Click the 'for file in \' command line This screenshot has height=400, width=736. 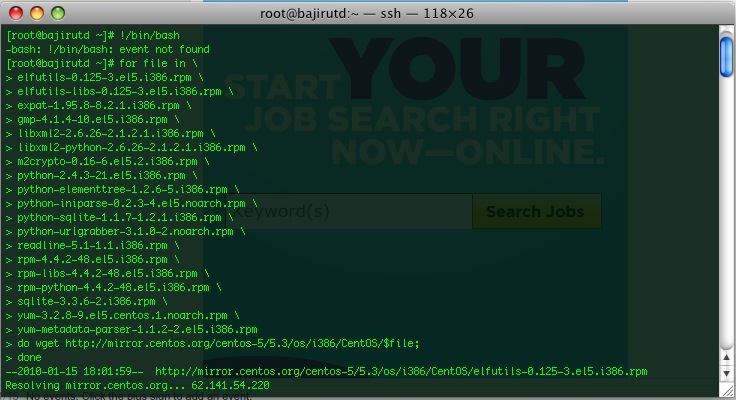coord(101,63)
